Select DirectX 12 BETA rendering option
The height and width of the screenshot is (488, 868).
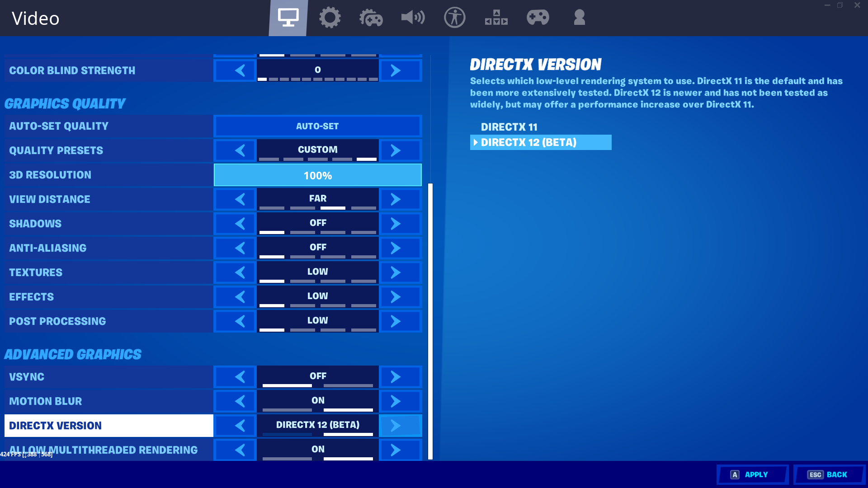pyautogui.click(x=540, y=142)
